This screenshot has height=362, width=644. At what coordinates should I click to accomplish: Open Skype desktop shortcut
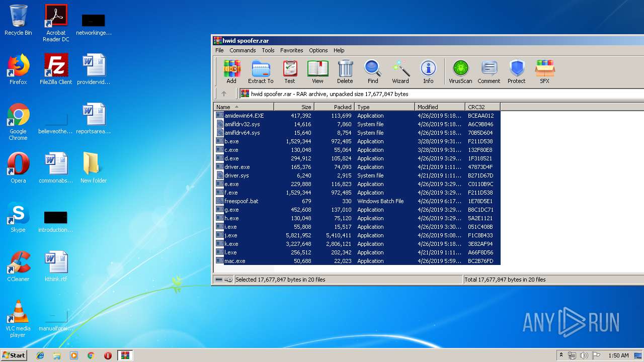(18, 217)
